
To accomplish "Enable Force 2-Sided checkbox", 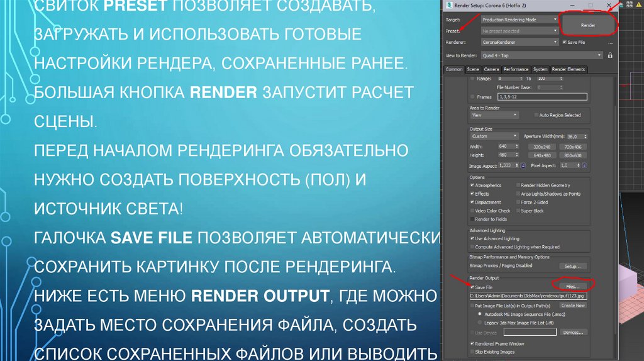I will pyautogui.click(x=518, y=203).
